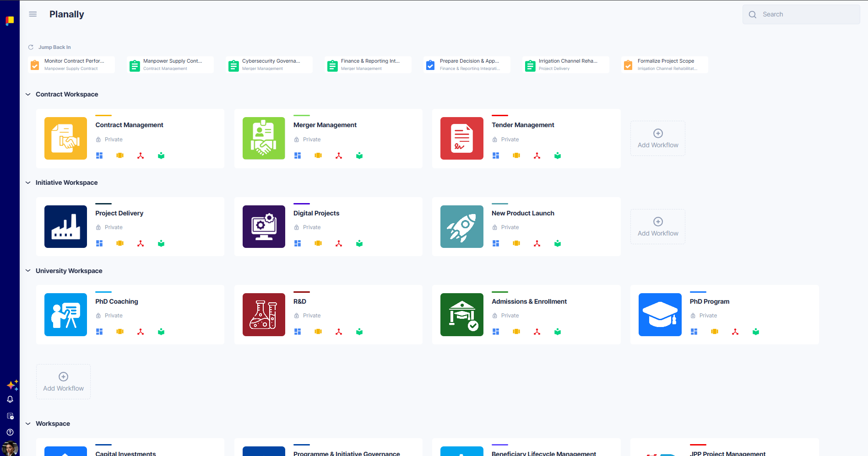Add Workflow to Contract Workspace
Image resolution: width=868 pixels, height=456 pixels.
click(658, 139)
